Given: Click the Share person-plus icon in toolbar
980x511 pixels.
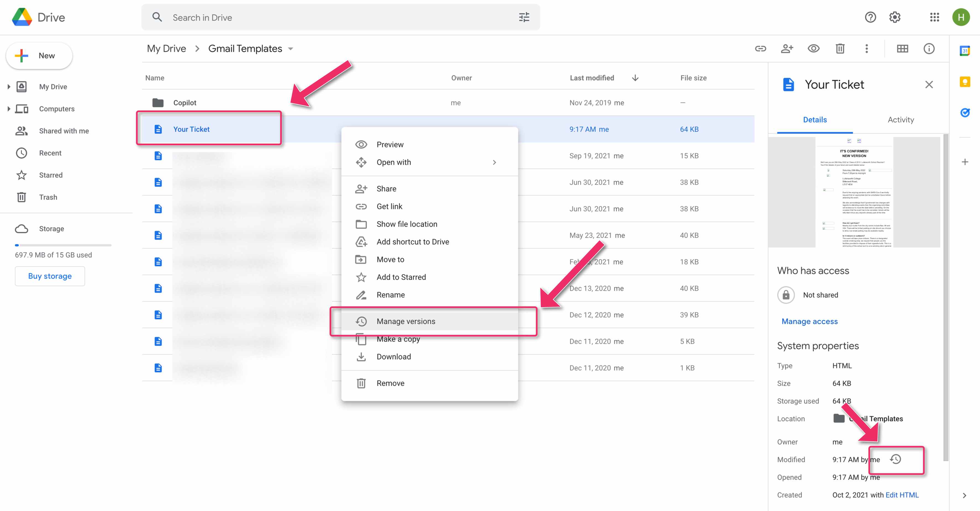Looking at the screenshot, I should [x=787, y=49].
